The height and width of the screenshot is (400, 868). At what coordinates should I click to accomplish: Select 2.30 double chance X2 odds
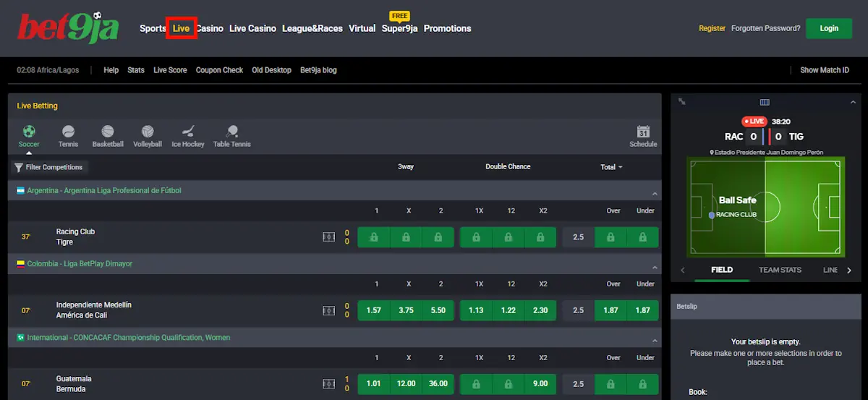pos(540,310)
